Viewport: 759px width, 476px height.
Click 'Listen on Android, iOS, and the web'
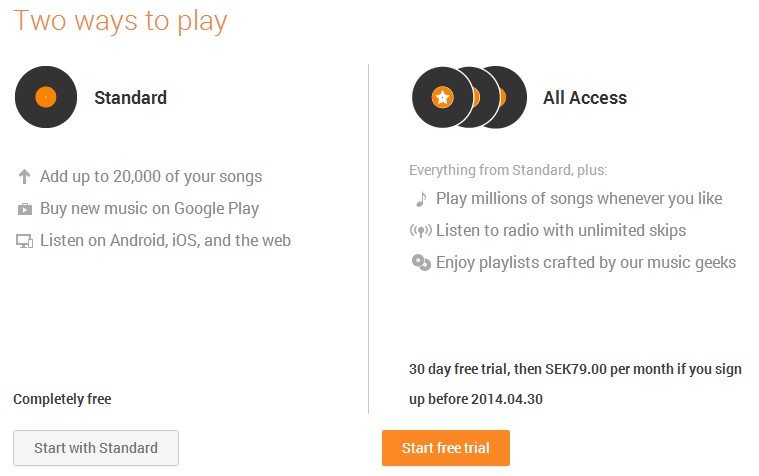pos(165,240)
